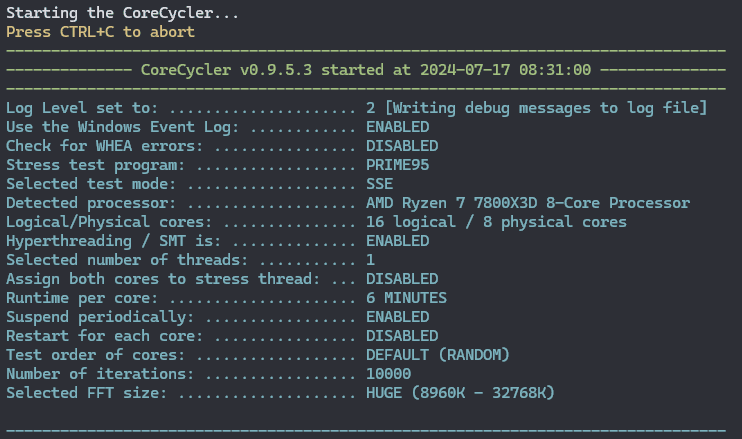
Task: Select the PRIME95 value
Action: point(398,165)
